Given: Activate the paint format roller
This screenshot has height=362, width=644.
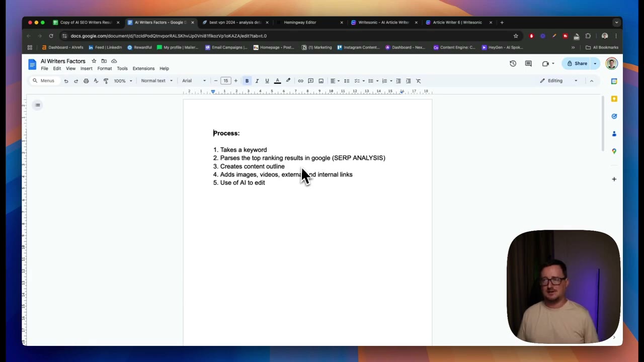Looking at the screenshot, I should 106,81.
